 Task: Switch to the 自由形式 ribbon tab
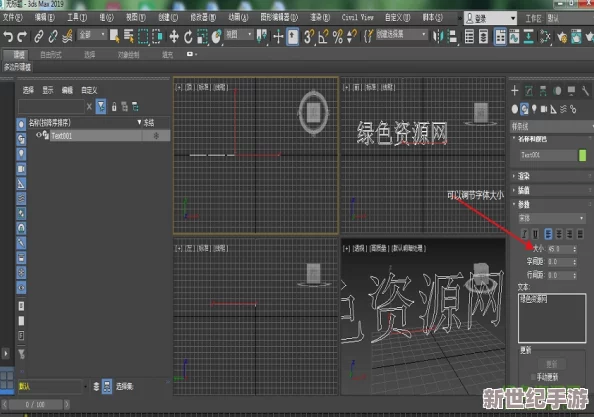tap(51, 55)
